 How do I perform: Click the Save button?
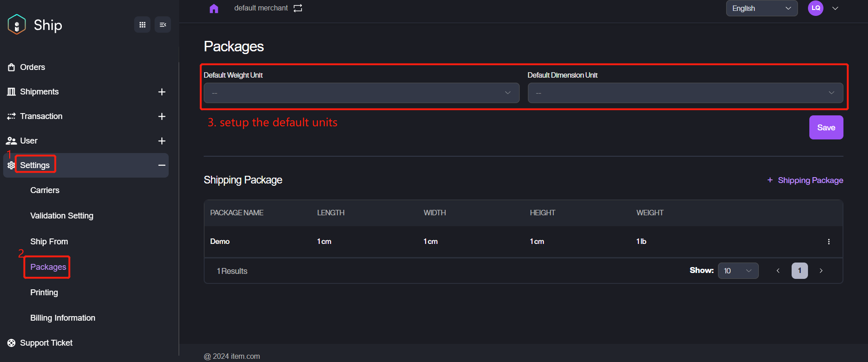(826, 128)
